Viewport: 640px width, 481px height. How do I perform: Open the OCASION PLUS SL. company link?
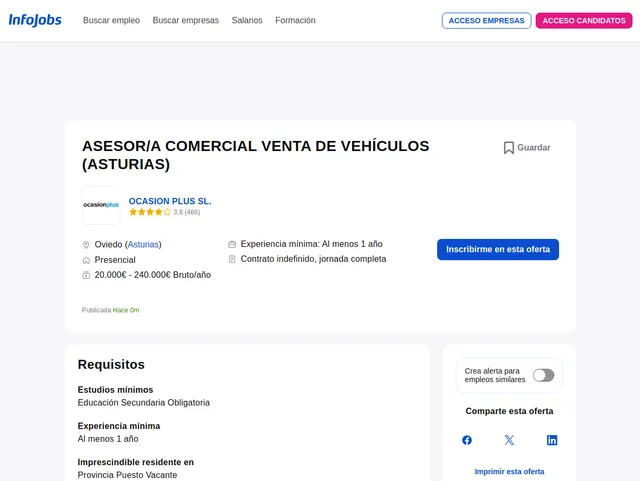(x=170, y=201)
